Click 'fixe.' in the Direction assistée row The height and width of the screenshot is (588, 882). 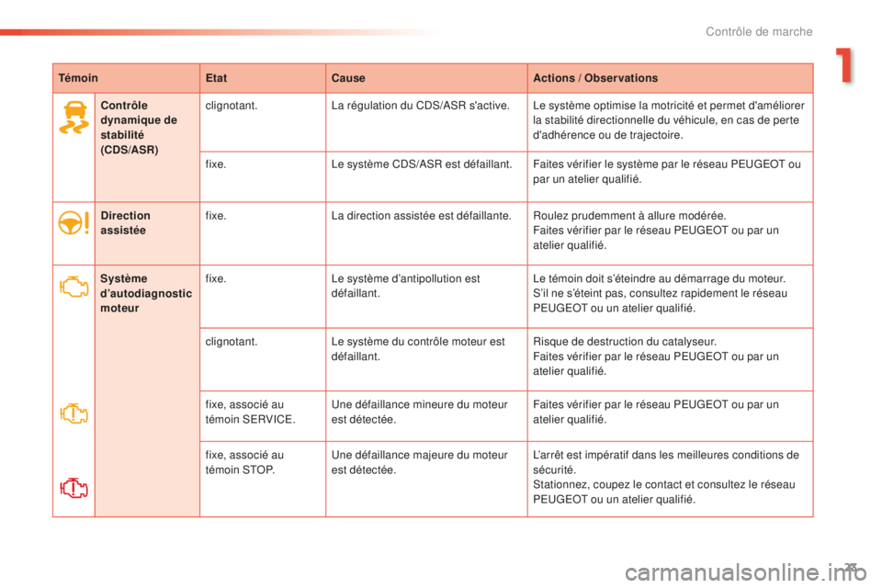coord(215,216)
